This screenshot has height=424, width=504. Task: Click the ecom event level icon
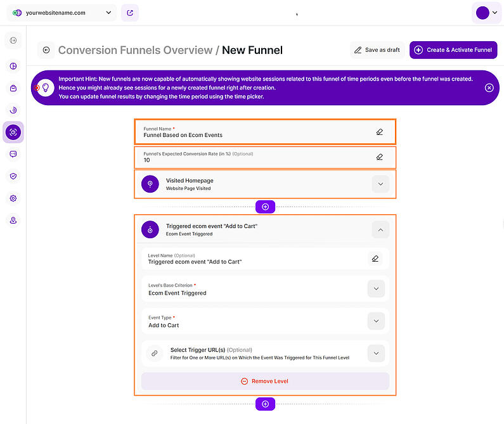[x=150, y=229]
